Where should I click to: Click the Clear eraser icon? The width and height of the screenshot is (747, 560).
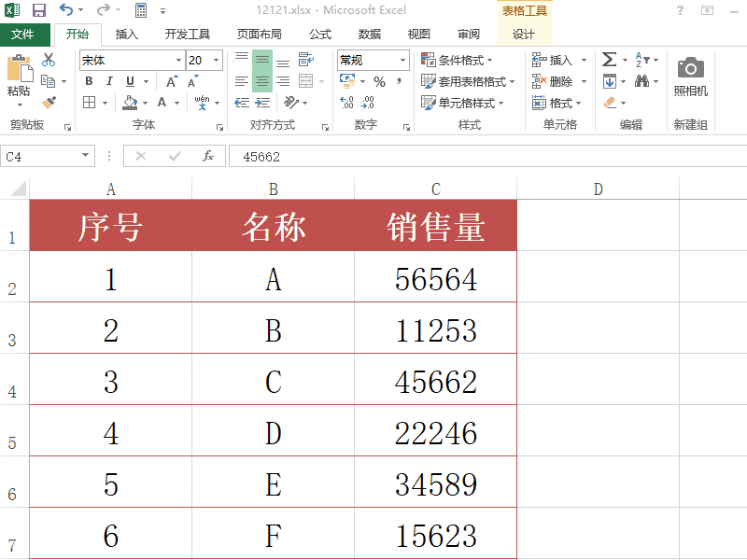pos(610,103)
